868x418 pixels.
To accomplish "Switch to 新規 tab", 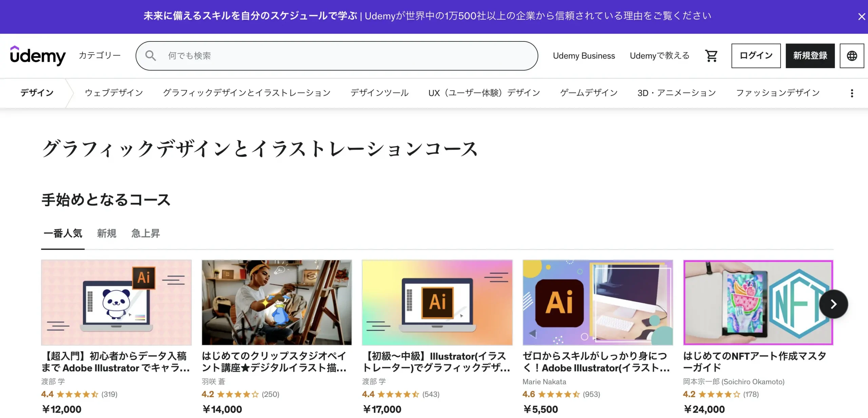I will (106, 234).
